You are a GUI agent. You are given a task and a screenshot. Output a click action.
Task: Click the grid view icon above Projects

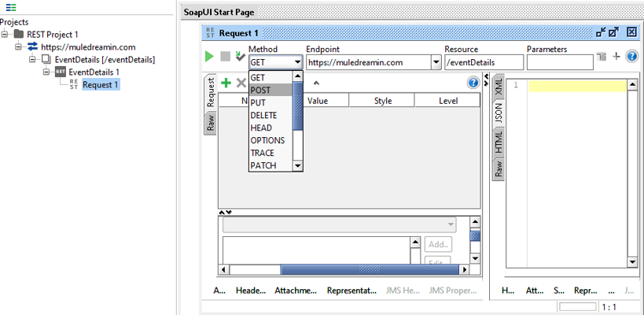point(10,8)
